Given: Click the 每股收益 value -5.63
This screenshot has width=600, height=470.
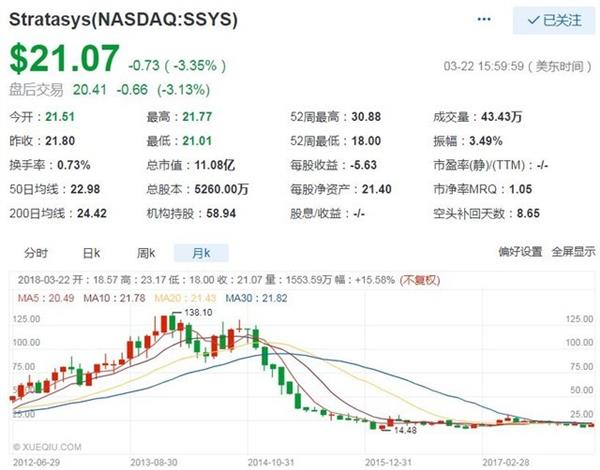Looking at the screenshot, I should point(364,165).
